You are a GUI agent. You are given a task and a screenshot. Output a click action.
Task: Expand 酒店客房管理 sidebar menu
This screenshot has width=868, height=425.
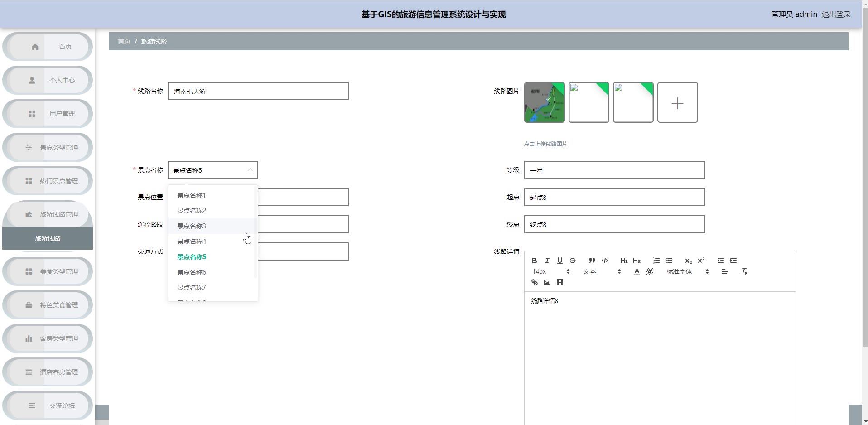click(x=48, y=372)
